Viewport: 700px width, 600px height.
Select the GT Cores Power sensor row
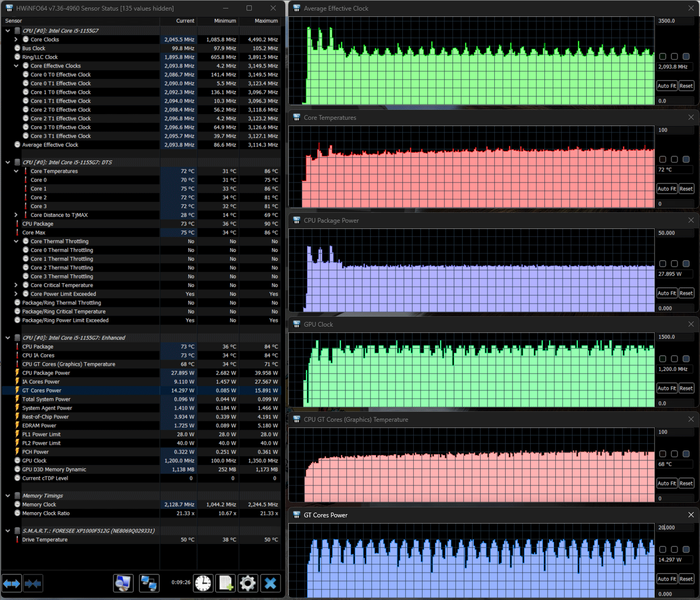pyautogui.click(x=142, y=390)
